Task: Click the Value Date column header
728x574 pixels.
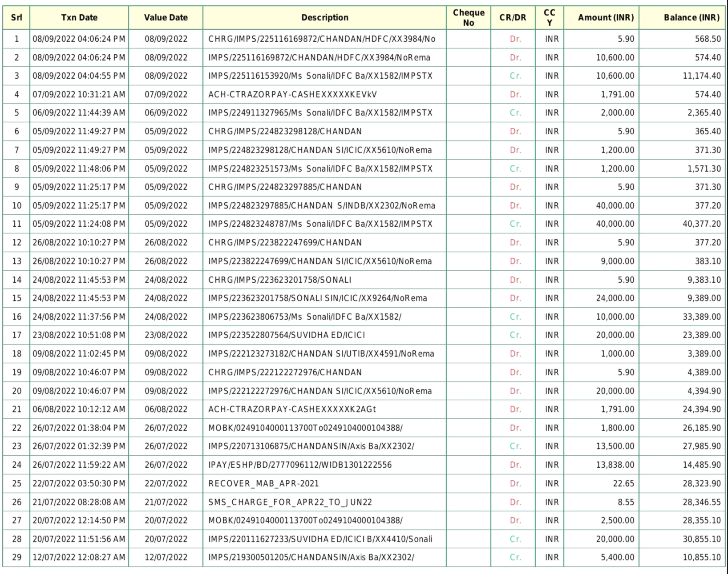Action: 166,18
